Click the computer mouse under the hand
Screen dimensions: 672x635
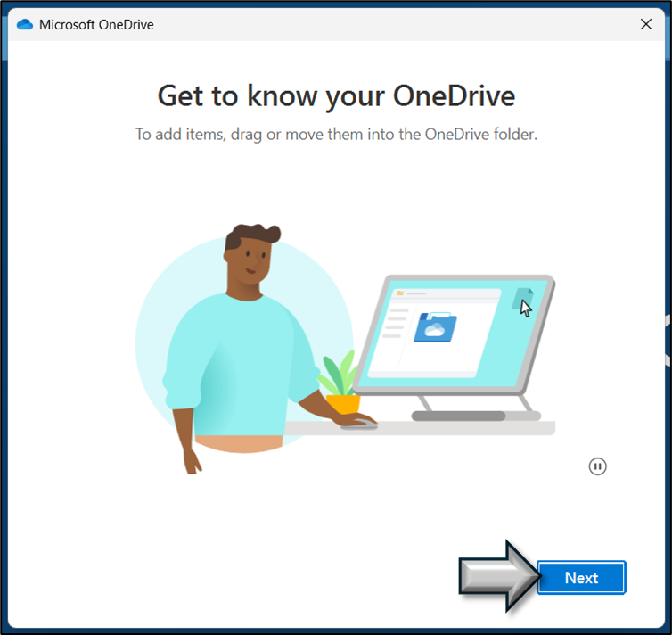click(359, 425)
